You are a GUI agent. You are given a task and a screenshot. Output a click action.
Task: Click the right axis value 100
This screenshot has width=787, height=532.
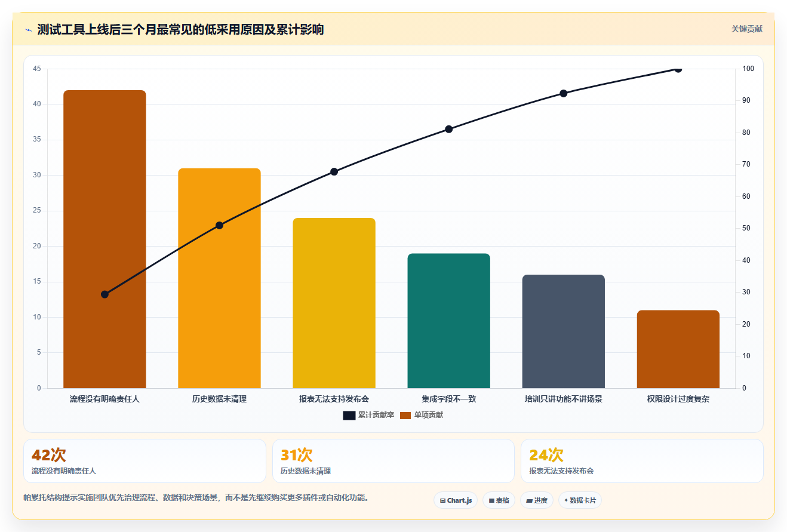pyautogui.click(x=748, y=69)
